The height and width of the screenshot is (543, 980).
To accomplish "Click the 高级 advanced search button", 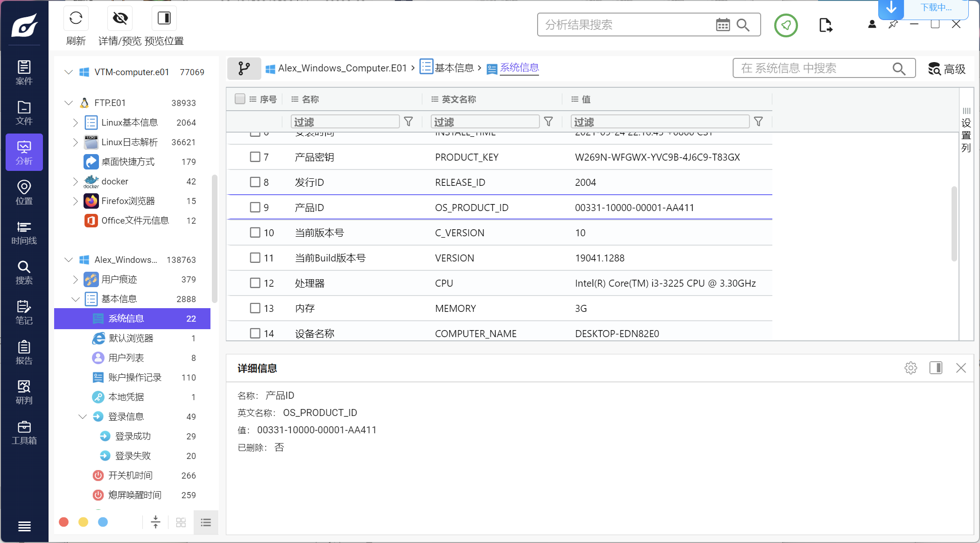I will (947, 69).
